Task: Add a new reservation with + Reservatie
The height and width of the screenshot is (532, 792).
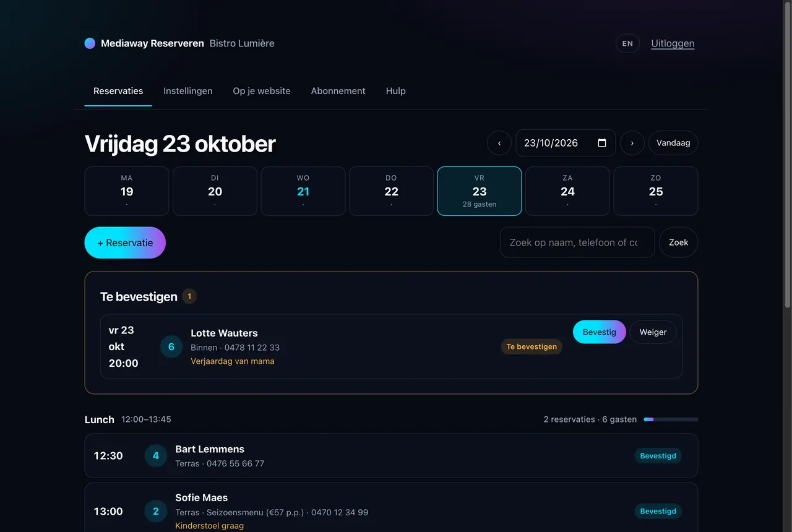Action: tap(125, 242)
